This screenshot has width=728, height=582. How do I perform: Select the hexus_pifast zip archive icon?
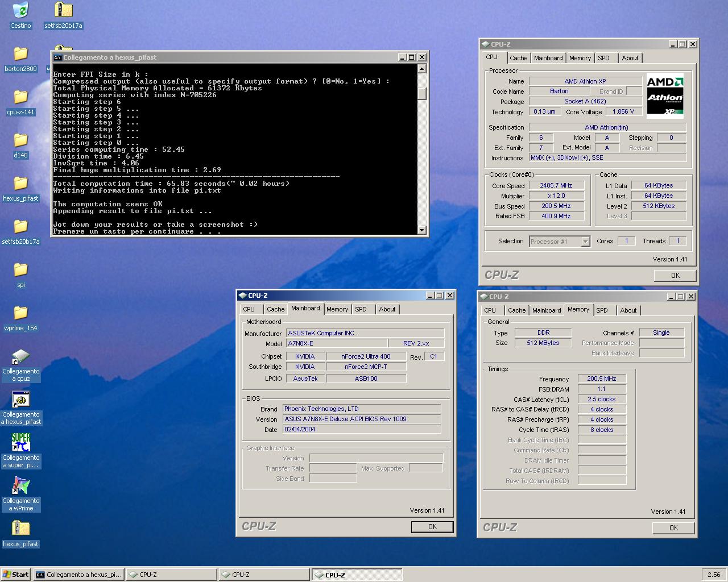pyautogui.click(x=20, y=529)
